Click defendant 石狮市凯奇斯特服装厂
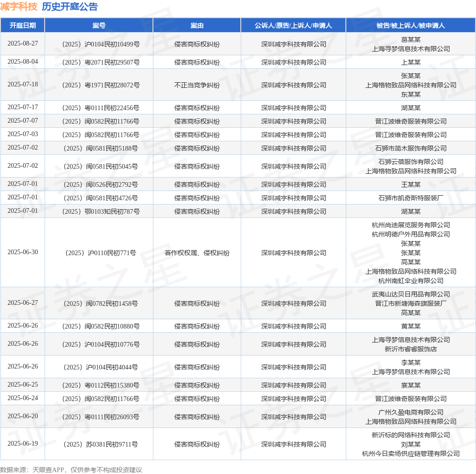476x474 pixels. (411, 198)
